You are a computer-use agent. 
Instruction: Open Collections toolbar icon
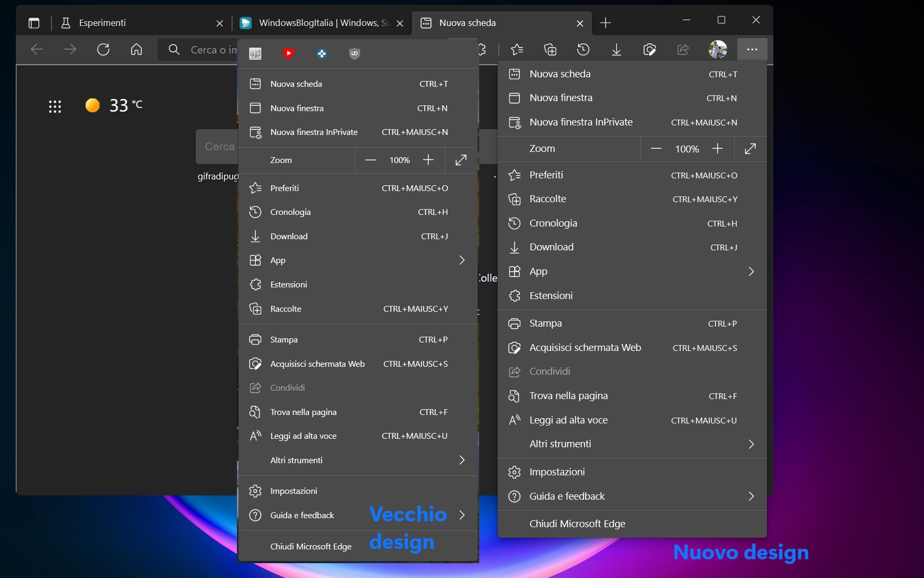[x=550, y=50]
